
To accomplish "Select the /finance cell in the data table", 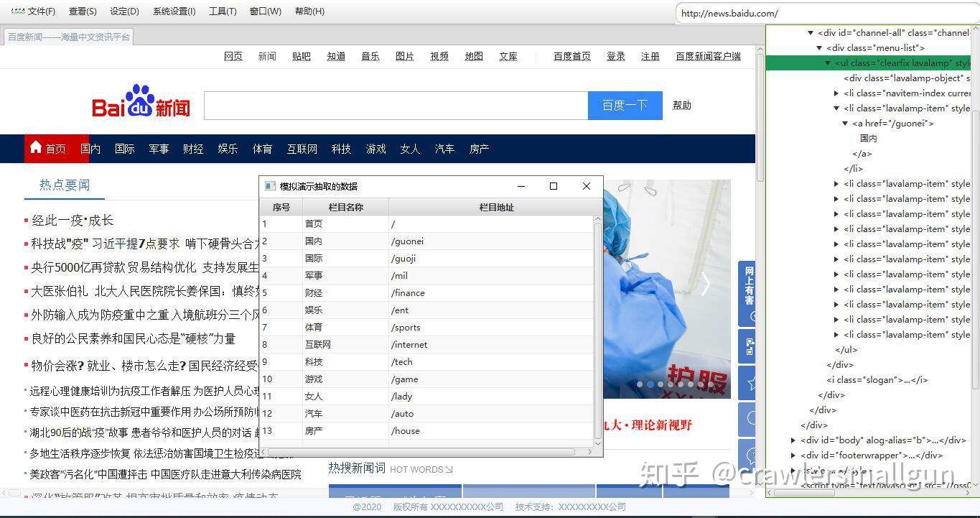I will [491, 293].
